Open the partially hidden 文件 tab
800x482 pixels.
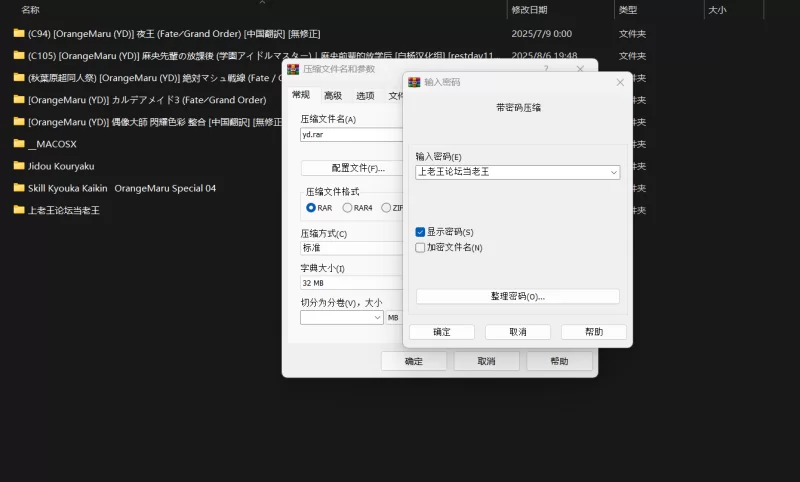[x=395, y=95]
